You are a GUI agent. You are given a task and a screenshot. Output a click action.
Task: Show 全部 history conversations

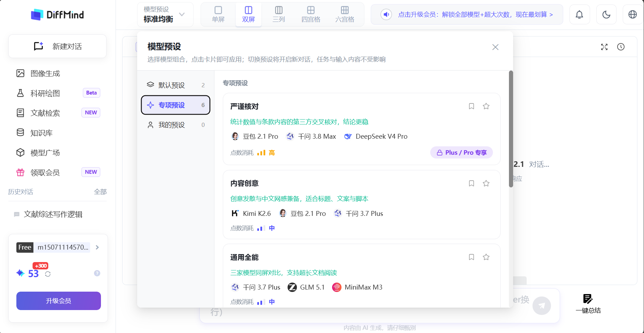pyautogui.click(x=100, y=192)
